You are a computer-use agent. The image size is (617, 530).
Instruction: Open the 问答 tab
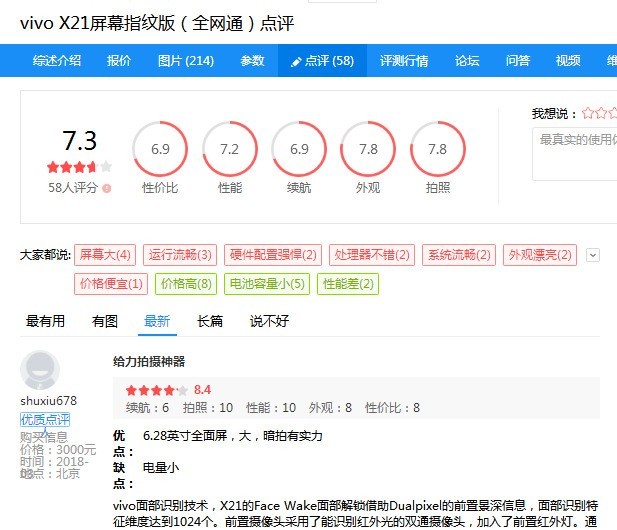(517, 61)
